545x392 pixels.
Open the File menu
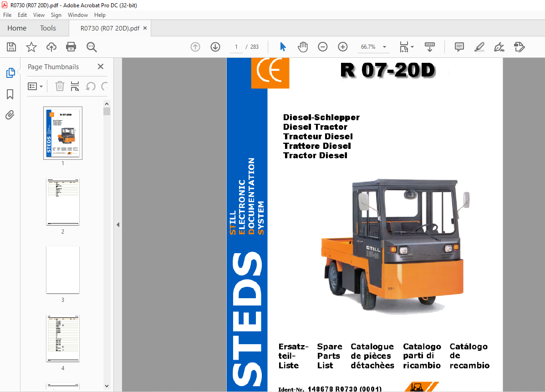7,15
